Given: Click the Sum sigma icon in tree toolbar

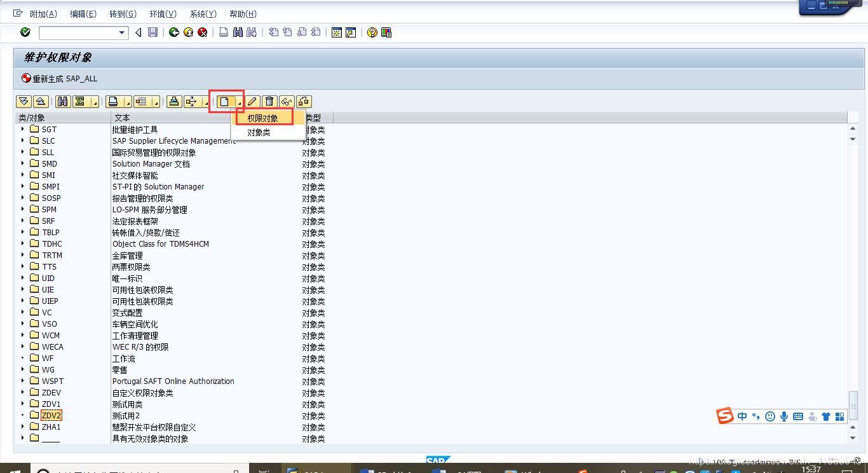Looking at the screenshot, I should pos(80,101).
